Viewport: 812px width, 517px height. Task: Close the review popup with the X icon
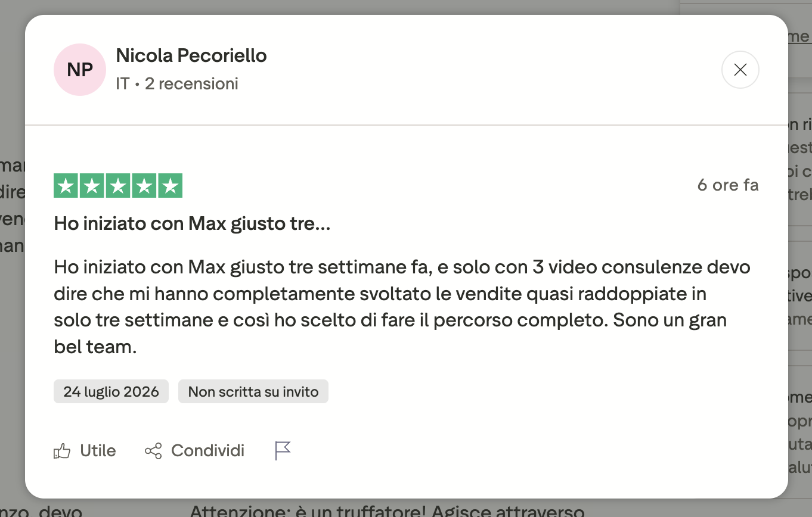740,70
